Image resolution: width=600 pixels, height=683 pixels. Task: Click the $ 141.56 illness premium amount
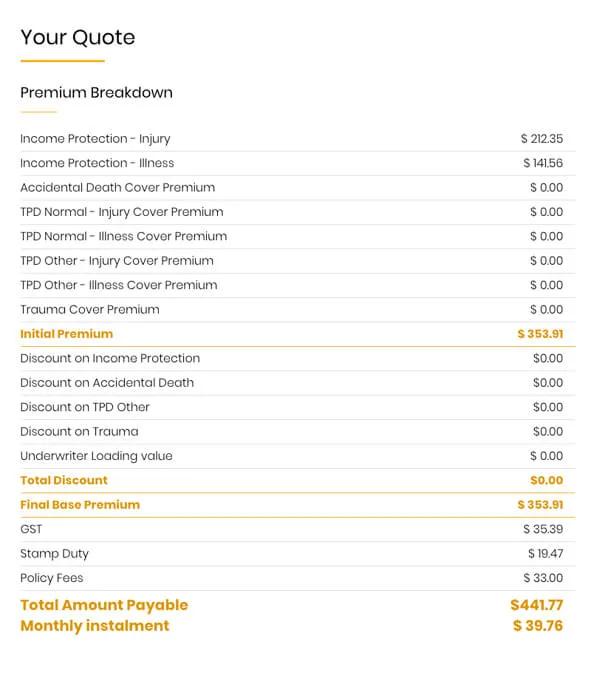pos(542,163)
